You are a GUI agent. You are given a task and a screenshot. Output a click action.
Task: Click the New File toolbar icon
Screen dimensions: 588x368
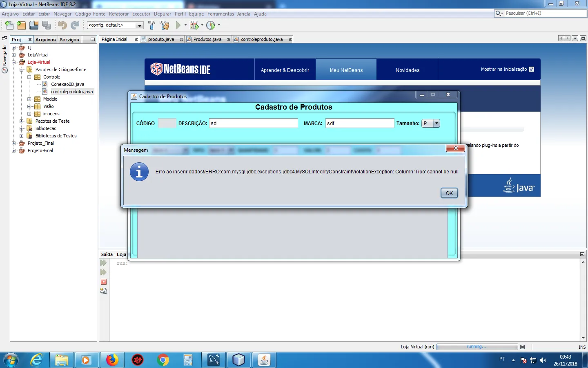coord(9,25)
